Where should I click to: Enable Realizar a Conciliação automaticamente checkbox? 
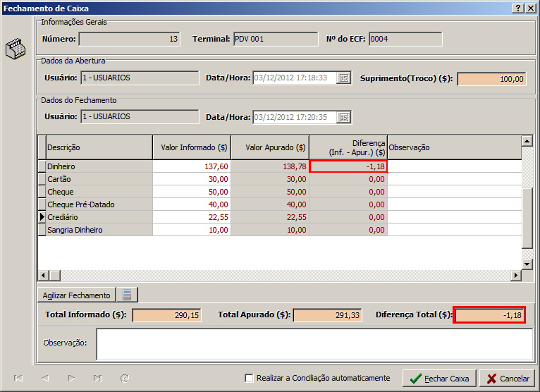[249, 379]
